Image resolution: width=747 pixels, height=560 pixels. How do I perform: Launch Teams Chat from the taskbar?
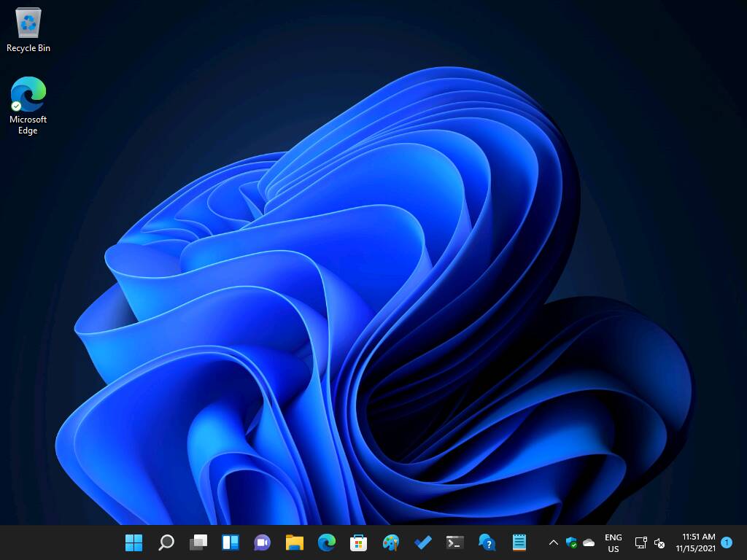tap(262, 542)
